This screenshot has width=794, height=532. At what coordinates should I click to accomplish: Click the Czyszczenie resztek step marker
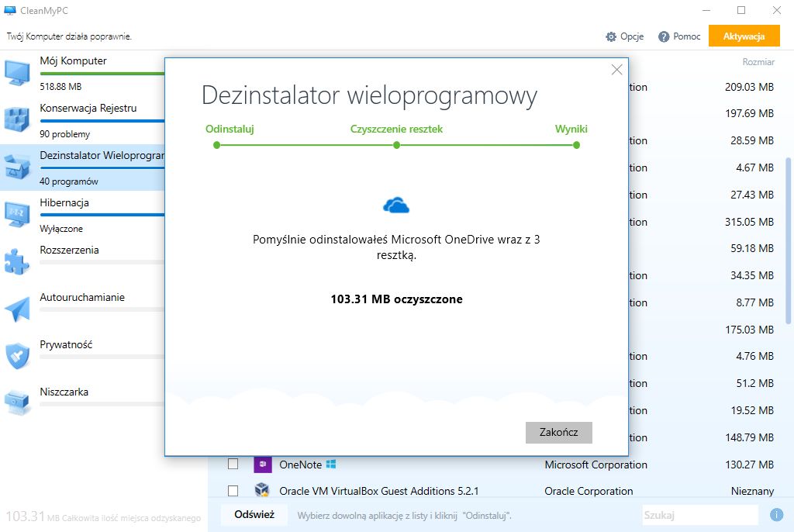(x=396, y=146)
